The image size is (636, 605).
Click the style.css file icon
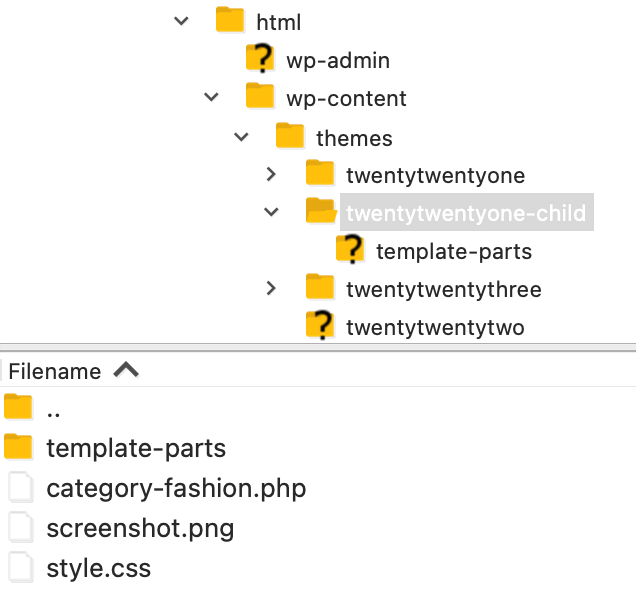(19, 568)
